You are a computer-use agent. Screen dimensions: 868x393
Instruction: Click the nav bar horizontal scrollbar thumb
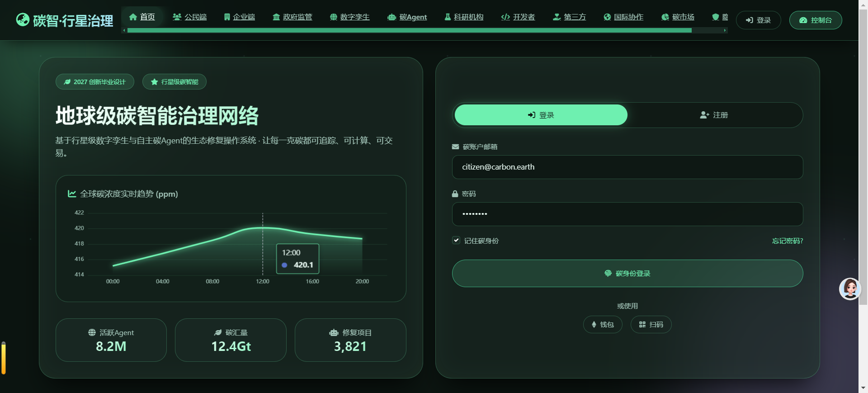[x=409, y=30]
